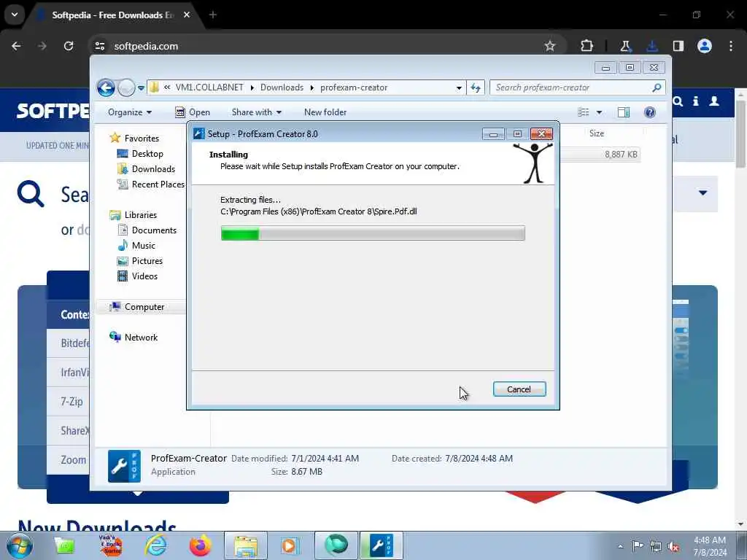Viewport: 747px width, 560px height.
Task: Open the taskbar clock and date
Action: pos(710,546)
